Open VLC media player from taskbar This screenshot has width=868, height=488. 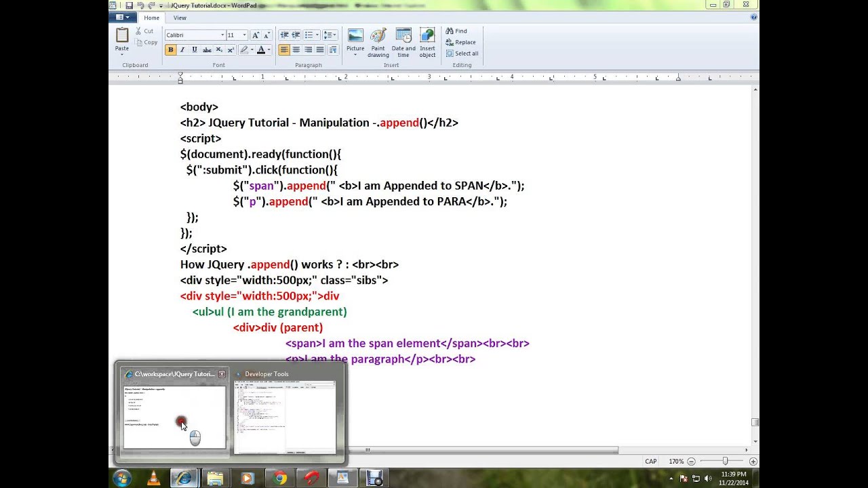(x=154, y=479)
